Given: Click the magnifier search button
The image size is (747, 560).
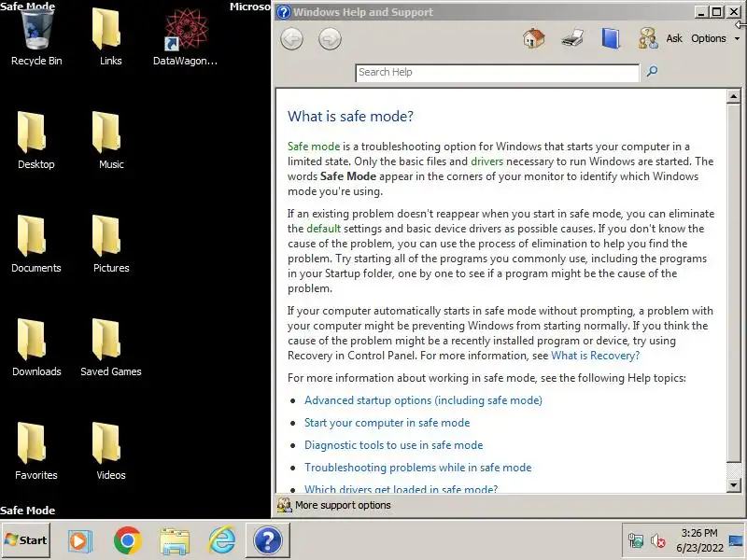Looking at the screenshot, I should click(x=652, y=72).
